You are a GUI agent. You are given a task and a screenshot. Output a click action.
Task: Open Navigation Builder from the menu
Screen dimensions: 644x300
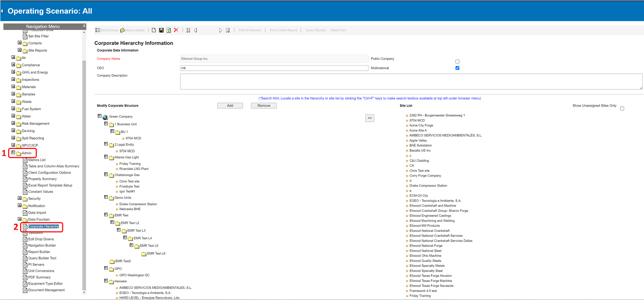click(42, 245)
